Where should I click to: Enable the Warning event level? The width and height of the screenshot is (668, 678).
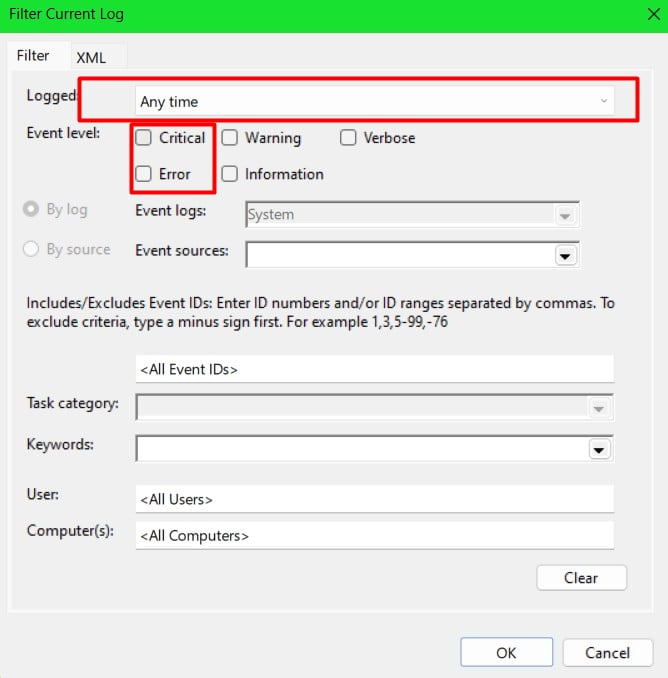click(x=230, y=138)
